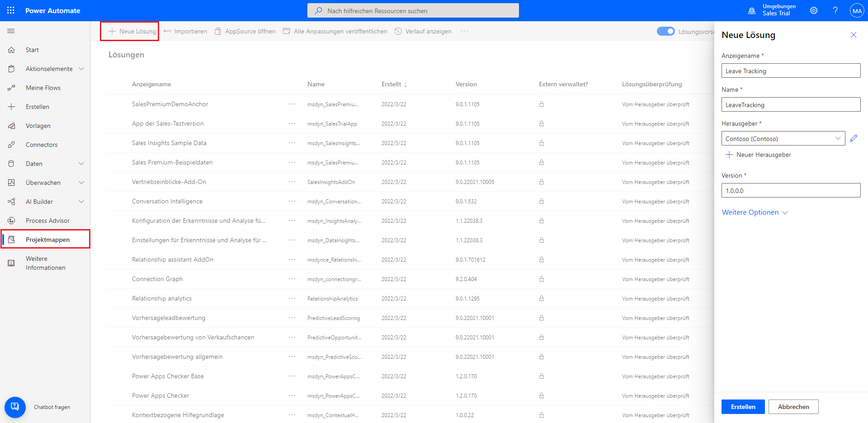Open row options for SalesPremiumDemoAnchor
The image size is (868, 423).
[x=292, y=104]
